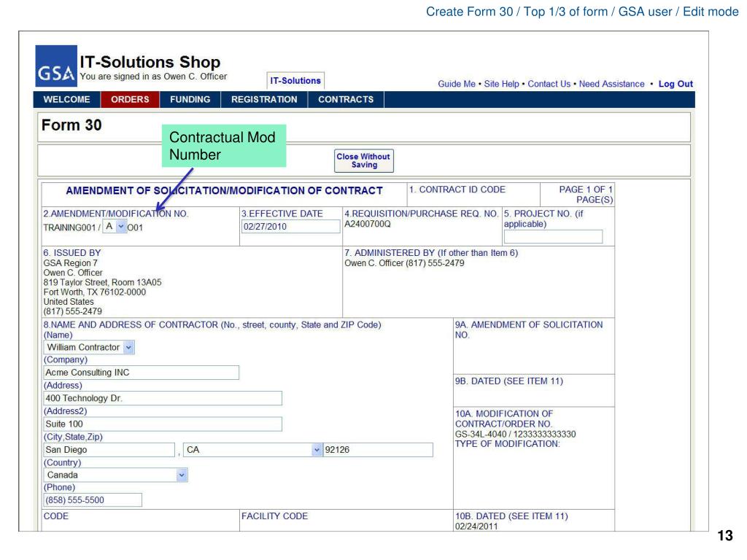
Task: Click the GSA Region 7 text
Action: click(x=71, y=262)
